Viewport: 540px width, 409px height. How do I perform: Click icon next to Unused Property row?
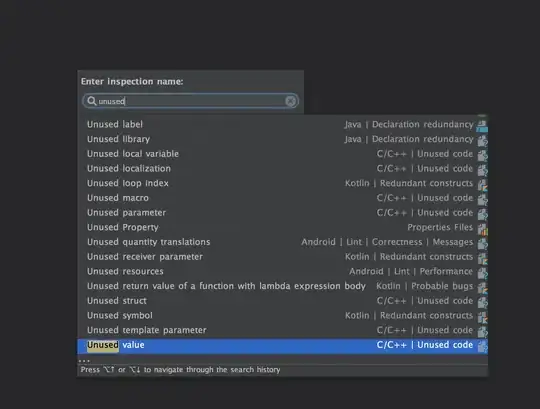click(482, 228)
